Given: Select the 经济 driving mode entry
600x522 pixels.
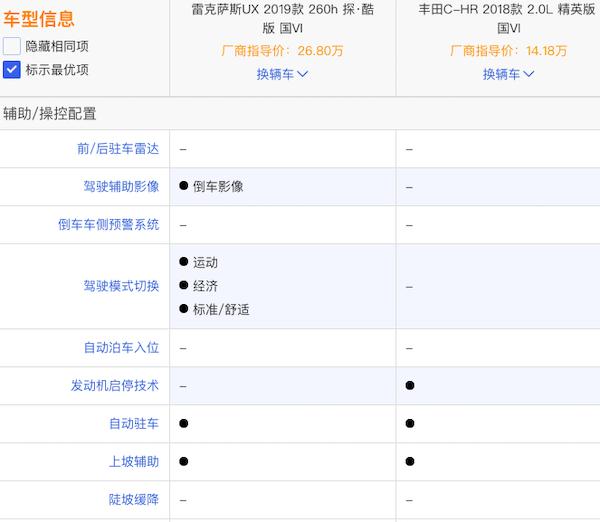Looking at the screenshot, I should pyautogui.click(x=205, y=286).
